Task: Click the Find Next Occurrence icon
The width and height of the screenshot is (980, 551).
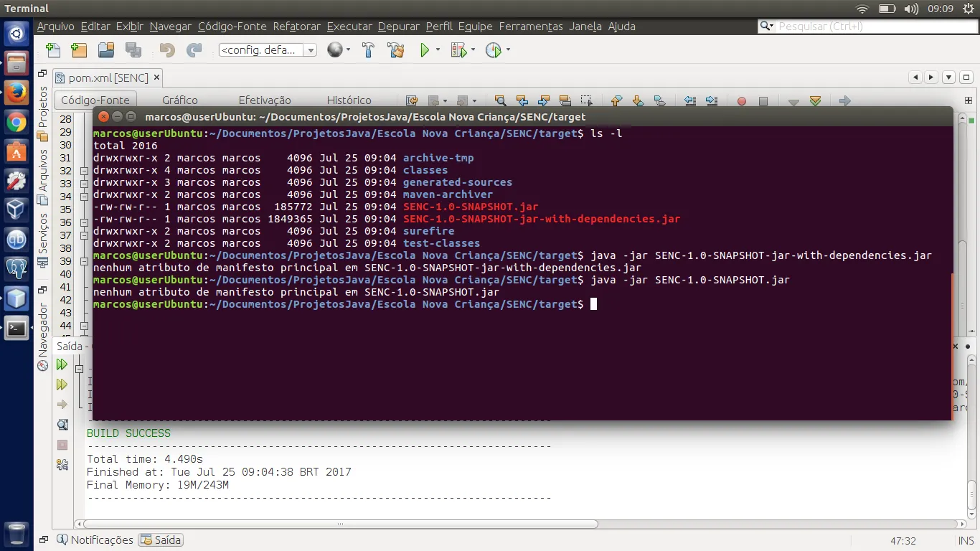Action: [x=544, y=101]
